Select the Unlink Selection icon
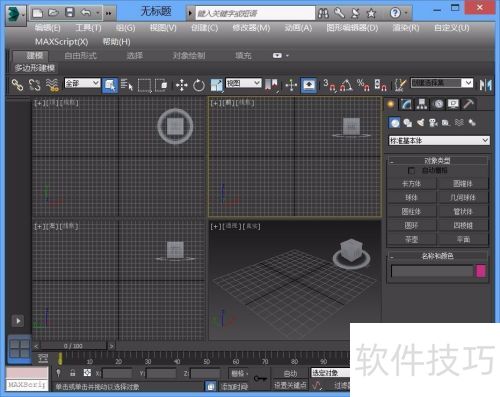This screenshot has height=397, width=500. pos(35,85)
